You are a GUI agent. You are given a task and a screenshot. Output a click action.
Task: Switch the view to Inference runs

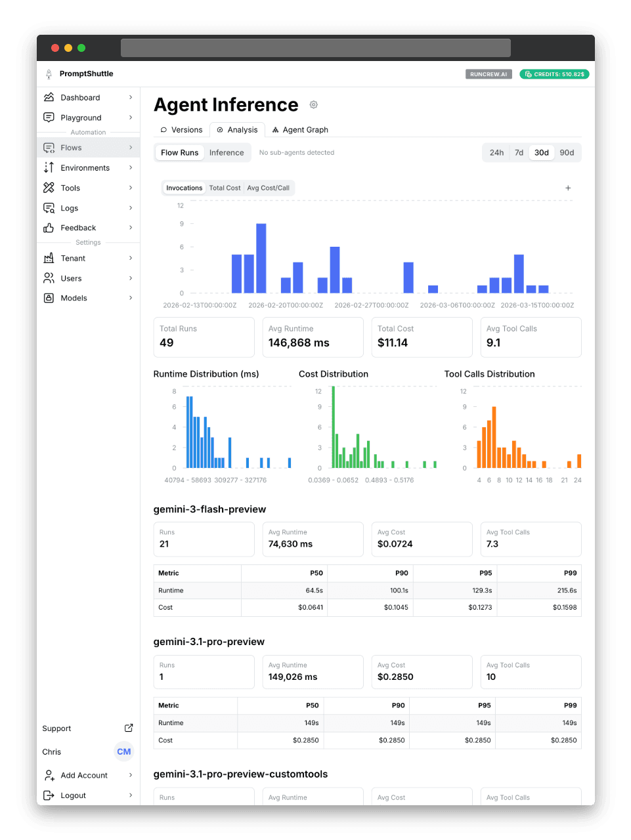click(x=226, y=152)
